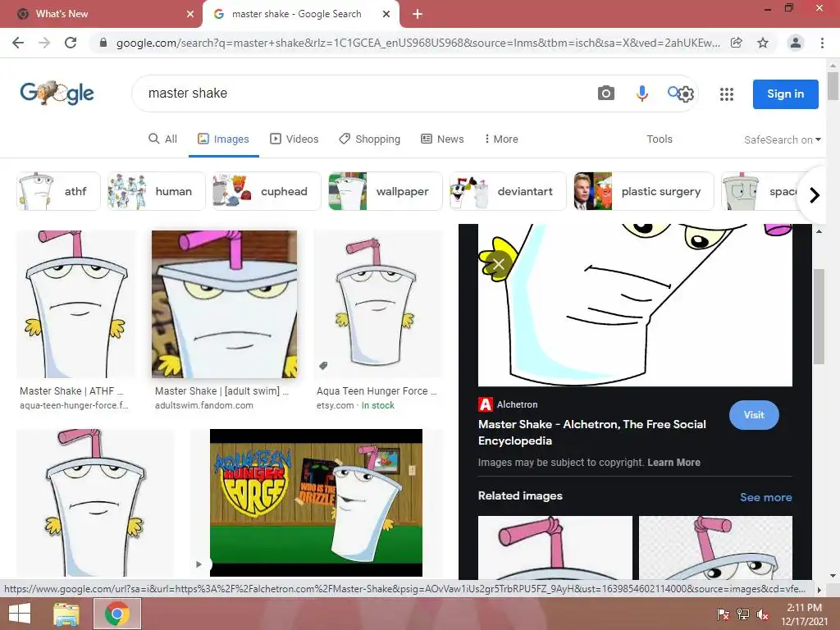Viewport: 840px width, 630px height.
Task: Open File Explorer from the taskbar
Action: [66, 614]
